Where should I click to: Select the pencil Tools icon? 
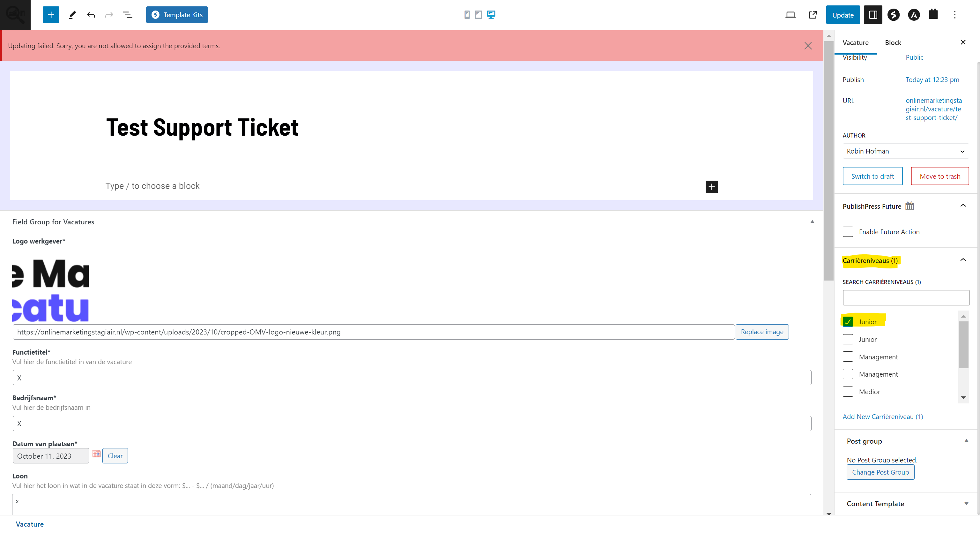pos(72,15)
